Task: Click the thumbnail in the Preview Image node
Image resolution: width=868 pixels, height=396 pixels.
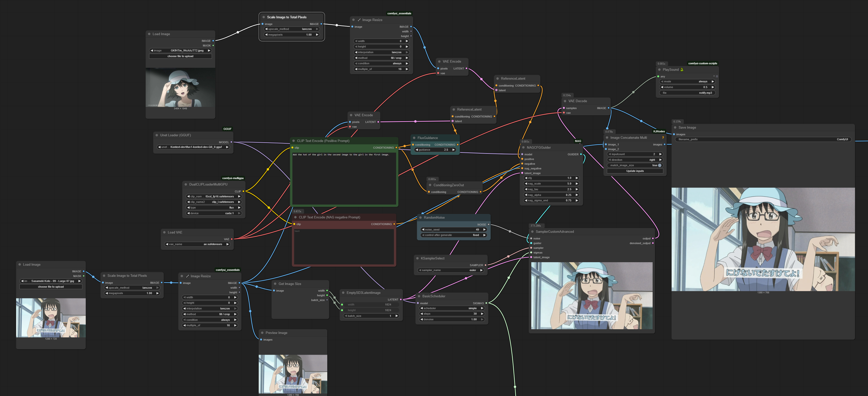Action: pos(293,374)
